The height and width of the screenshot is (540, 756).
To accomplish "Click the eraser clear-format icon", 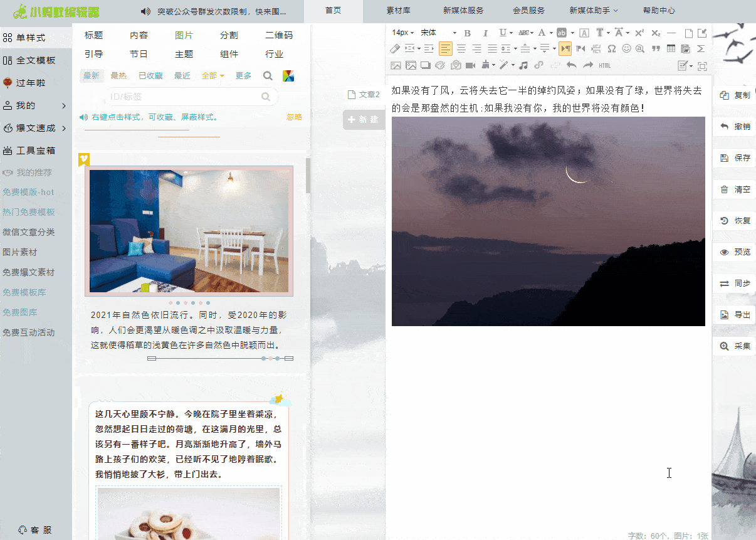I will [395, 49].
